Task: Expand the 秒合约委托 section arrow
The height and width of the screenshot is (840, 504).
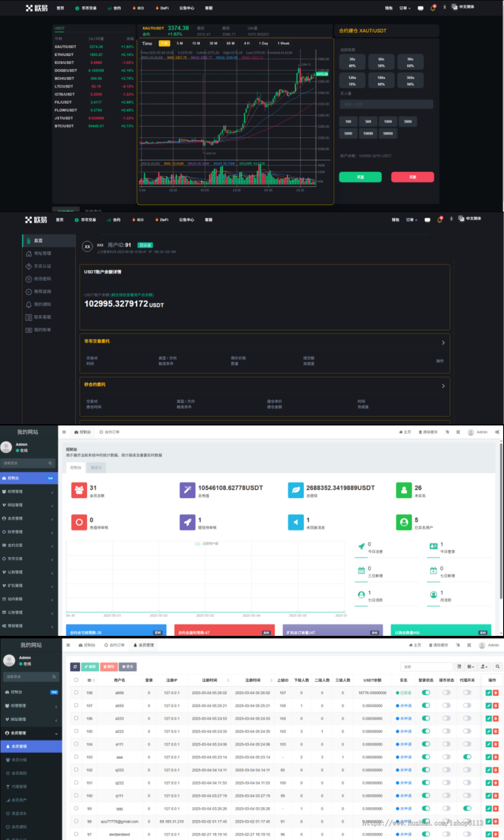Action: 443,386
